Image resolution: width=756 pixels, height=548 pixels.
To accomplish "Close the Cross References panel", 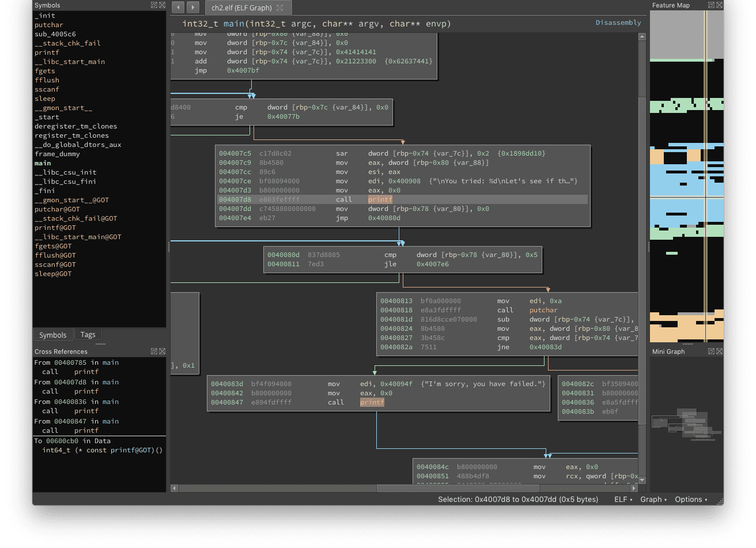I will (162, 352).
